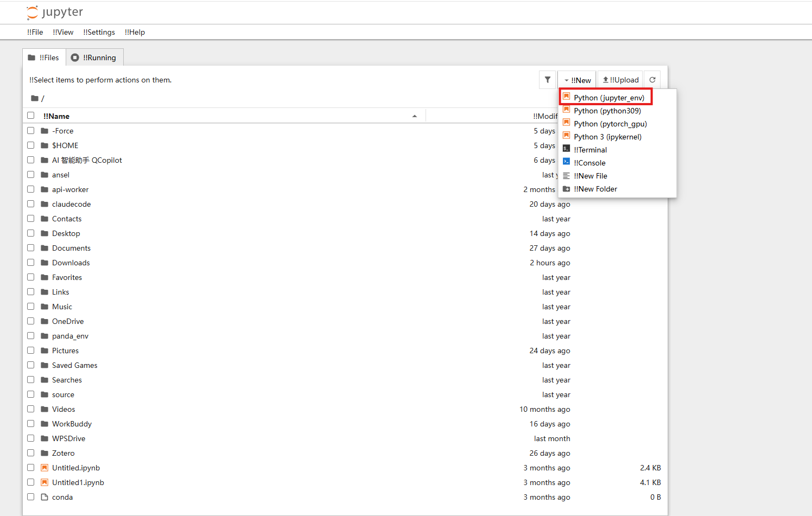This screenshot has height=516, width=812.
Task: Switch to the Files tab
Action: 44,58
